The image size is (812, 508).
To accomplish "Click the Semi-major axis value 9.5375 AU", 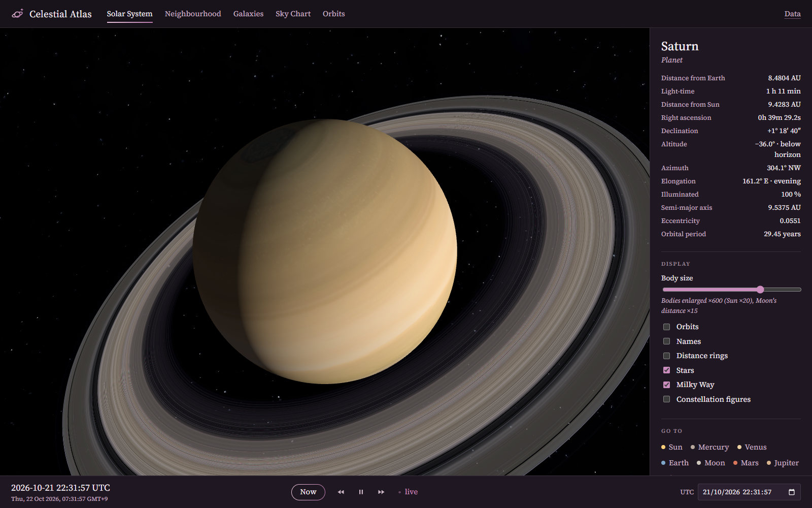I will (x=784, y=207).
